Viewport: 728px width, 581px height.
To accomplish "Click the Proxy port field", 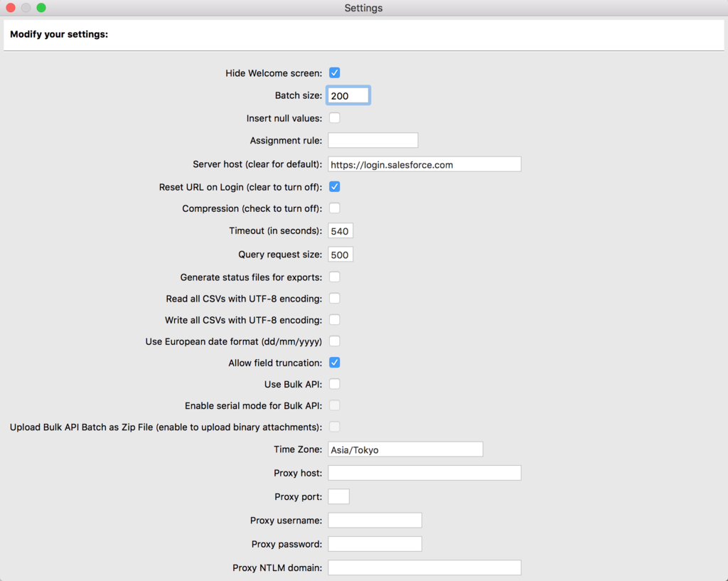I will [x=338, y=496].
